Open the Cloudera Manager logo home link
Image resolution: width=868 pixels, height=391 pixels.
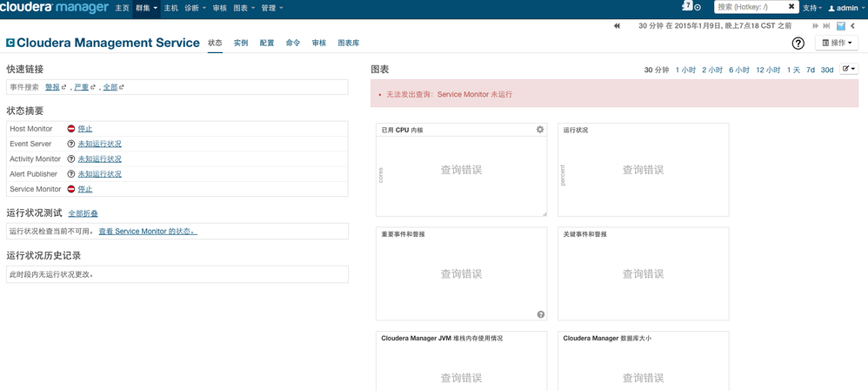click(x=54, y=8)
